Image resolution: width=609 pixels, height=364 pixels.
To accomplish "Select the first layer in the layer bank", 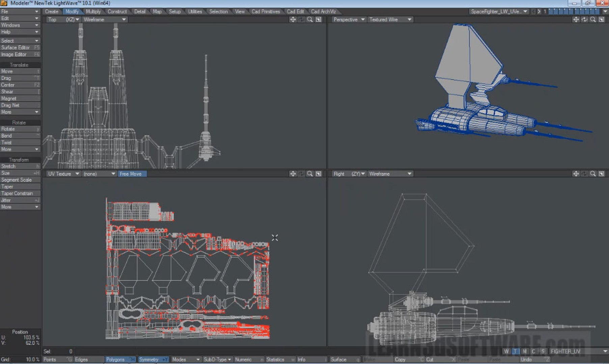I will 551,11.
